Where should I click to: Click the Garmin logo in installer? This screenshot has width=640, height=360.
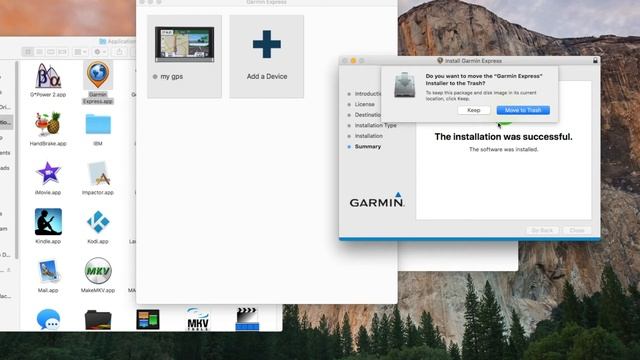tap(377, 200)
